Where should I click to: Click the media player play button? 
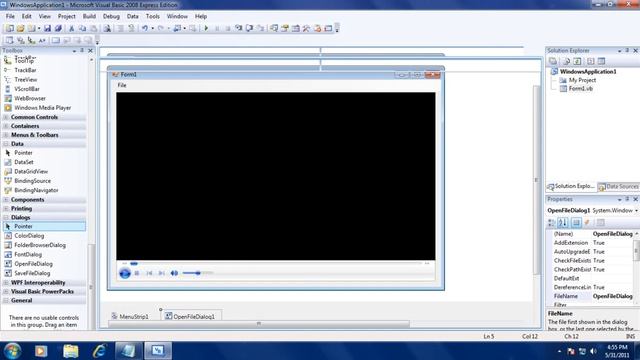pyautogui.click(x=125, y=273)
